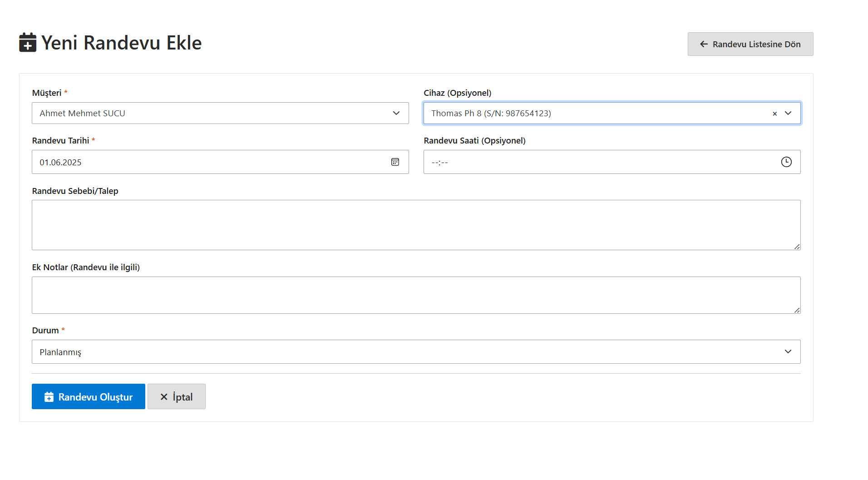Screen dimensions: 868x480
Task: Click the X icon on the İptal button
Action: pos(164,397)
